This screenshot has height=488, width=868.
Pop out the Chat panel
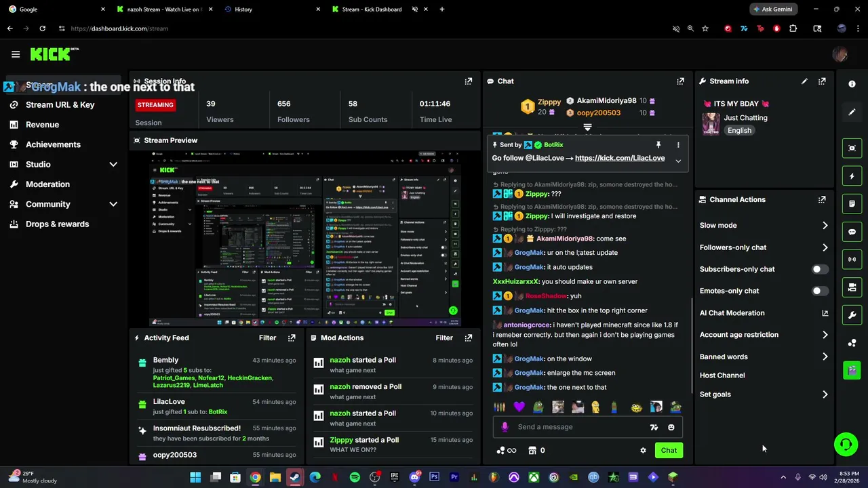[x=680, y=81]
